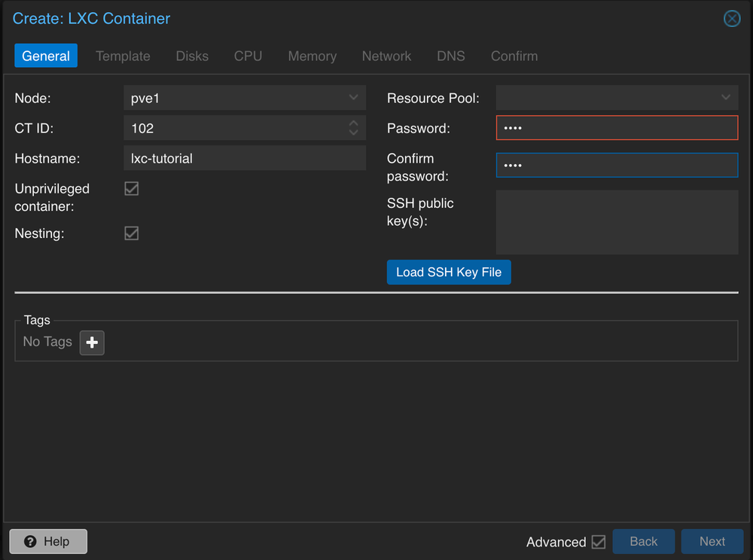Click the Tags plus icon
Viewport: 753px width, 560px height.
pos(91,342)
